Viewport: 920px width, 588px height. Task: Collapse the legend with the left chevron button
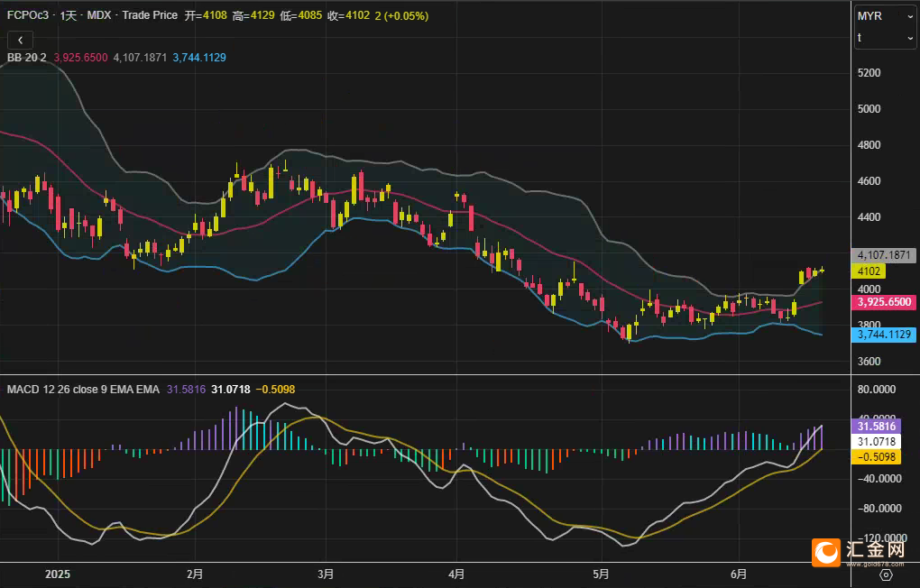20,40
